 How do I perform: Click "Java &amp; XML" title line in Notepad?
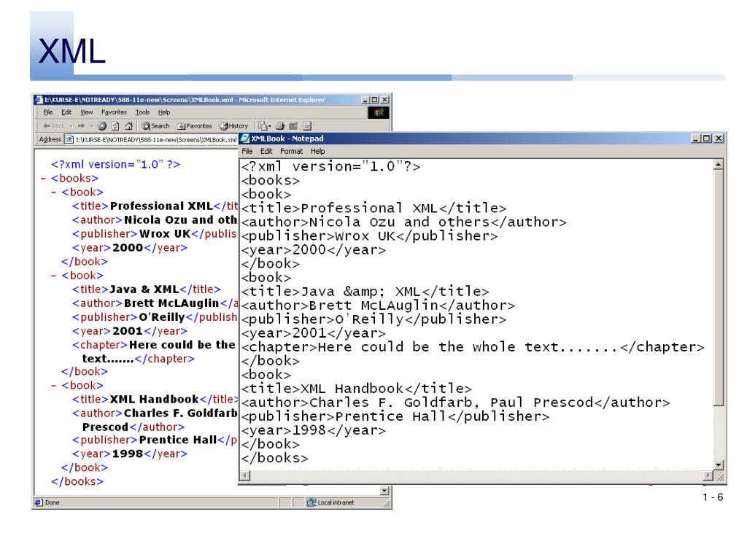tap(365, 292)
